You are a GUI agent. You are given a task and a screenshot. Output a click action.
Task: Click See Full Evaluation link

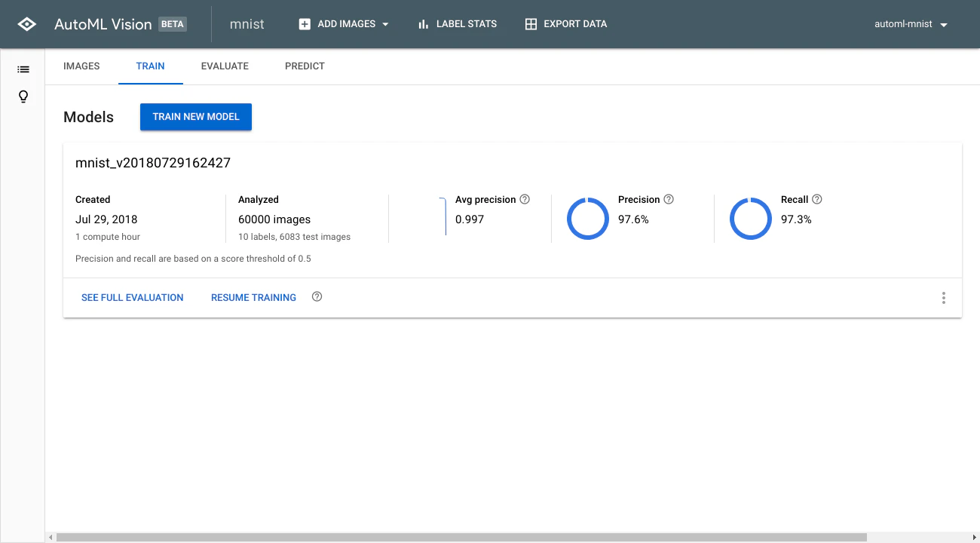133,298
